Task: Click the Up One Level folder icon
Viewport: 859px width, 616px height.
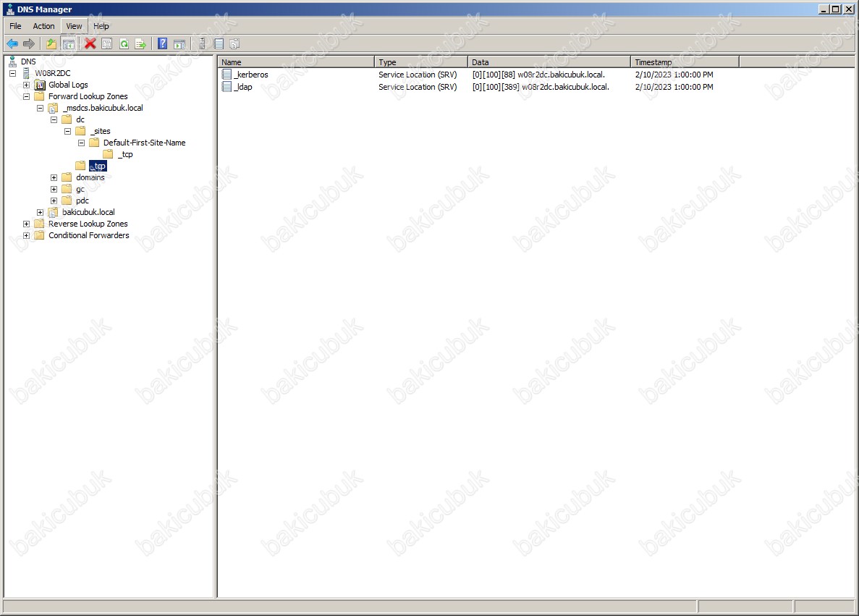Action: click(x=51, y=44)
